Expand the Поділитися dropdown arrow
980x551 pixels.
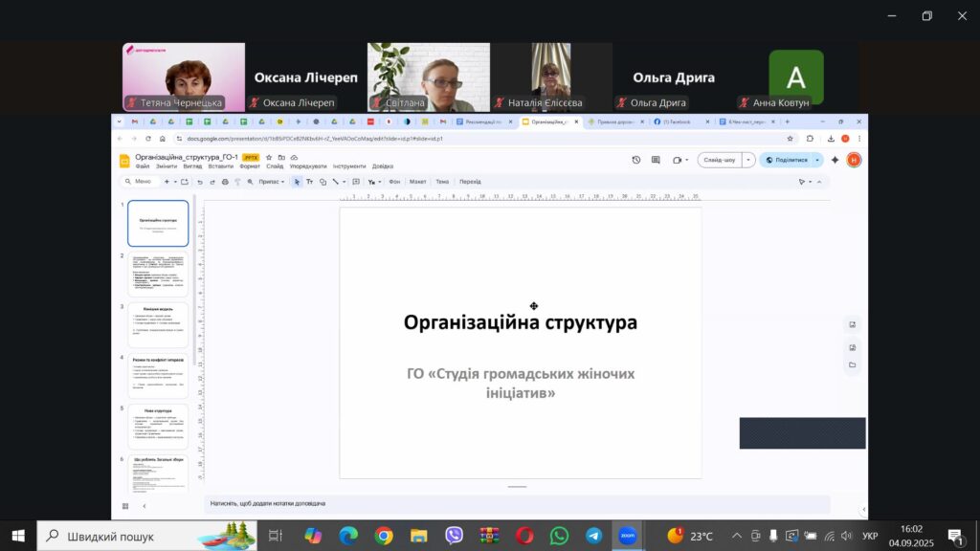[817, 160]
